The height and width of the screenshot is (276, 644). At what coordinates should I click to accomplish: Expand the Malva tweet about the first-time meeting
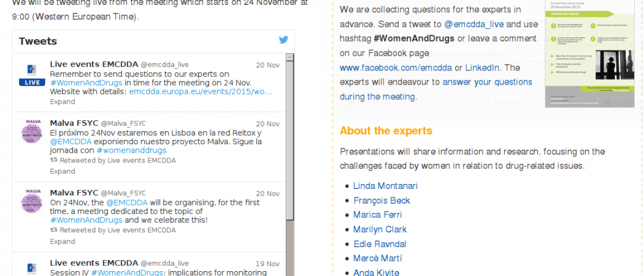pos(63,241)
